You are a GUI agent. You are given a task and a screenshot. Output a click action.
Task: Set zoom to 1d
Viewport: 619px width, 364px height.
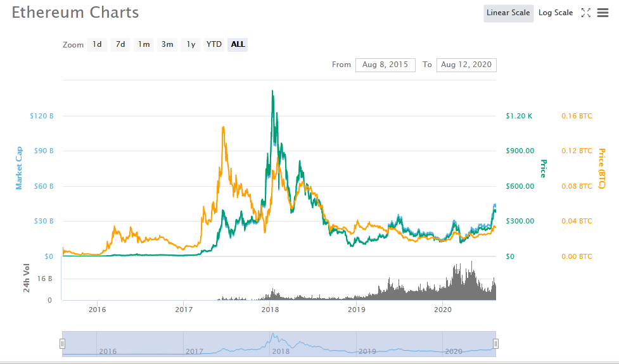tap(97, 44)
